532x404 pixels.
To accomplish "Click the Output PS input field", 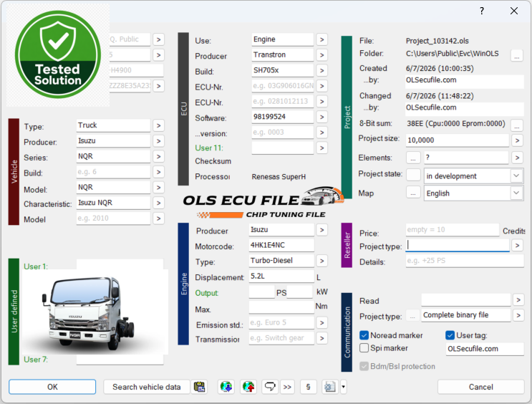I will pyautogui.click(x=261, y=292).
